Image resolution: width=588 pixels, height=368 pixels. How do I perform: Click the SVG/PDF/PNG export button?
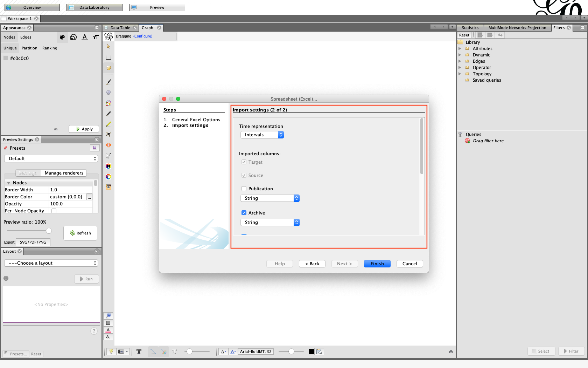tap(33, 242)
